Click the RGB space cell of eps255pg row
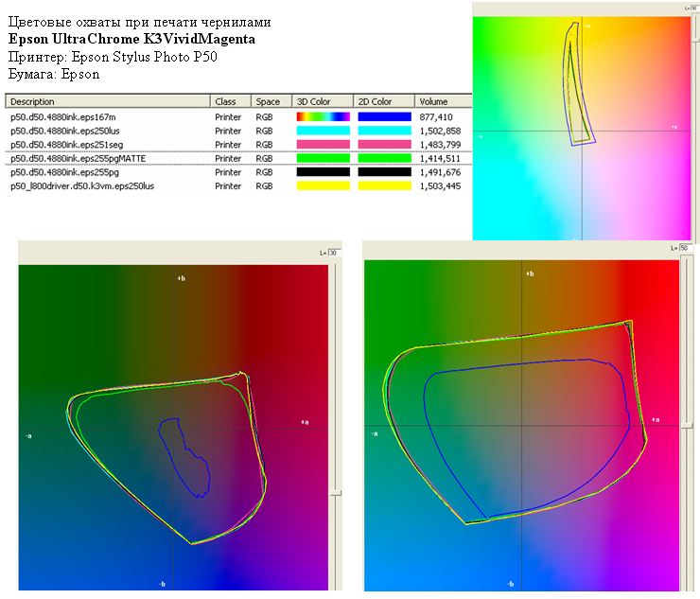The image size is (700, 599). (x=264, y=172)
